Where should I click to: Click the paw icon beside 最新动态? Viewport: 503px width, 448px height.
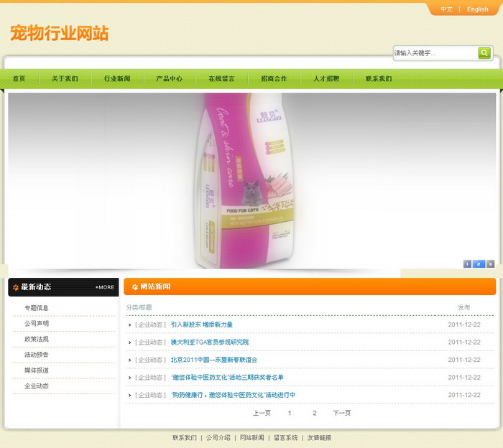pyautogui.click(x=15, y=287)
